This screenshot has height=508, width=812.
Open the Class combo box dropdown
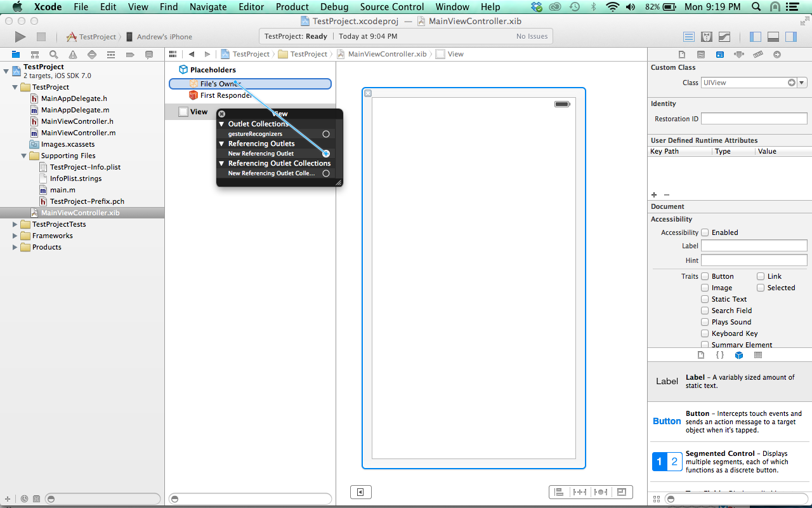(x=802, y=83)
